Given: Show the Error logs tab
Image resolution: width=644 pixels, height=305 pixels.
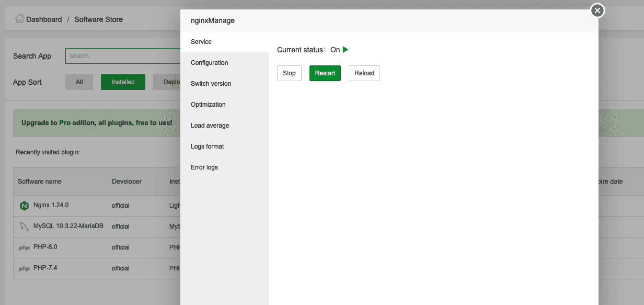Looking at the screenshot, I should tap(204, 167).
